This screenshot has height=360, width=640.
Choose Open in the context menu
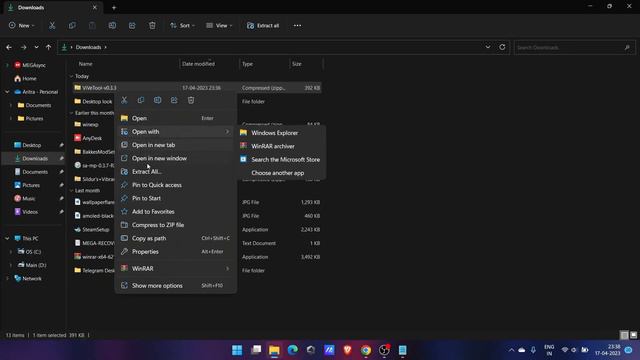point(176,118)
